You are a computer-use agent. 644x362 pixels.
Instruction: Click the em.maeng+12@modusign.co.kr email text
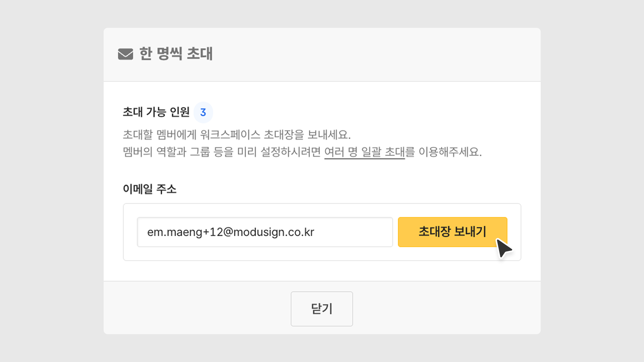(x=230, y=232)
